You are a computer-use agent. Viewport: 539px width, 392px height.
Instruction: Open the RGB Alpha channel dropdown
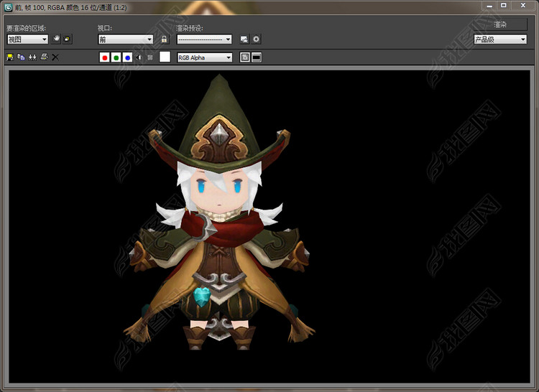[x=206, y=57]
